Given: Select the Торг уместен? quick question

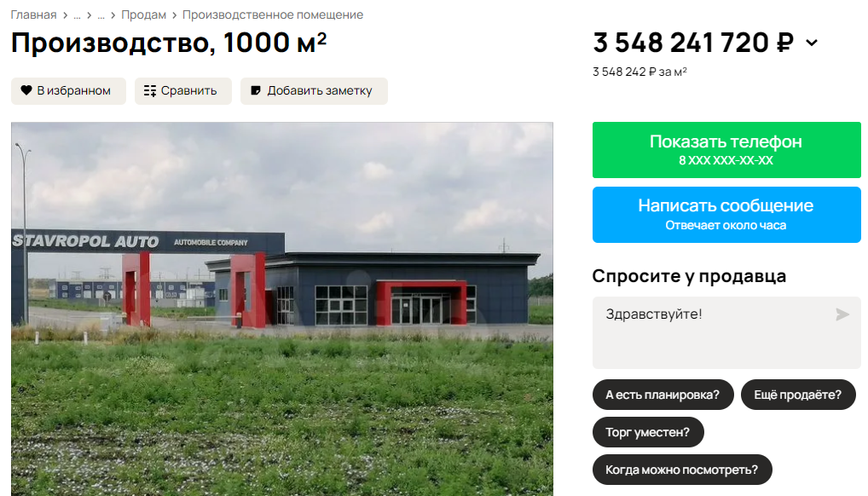Looking at the screenshot, I should point(648,432).
